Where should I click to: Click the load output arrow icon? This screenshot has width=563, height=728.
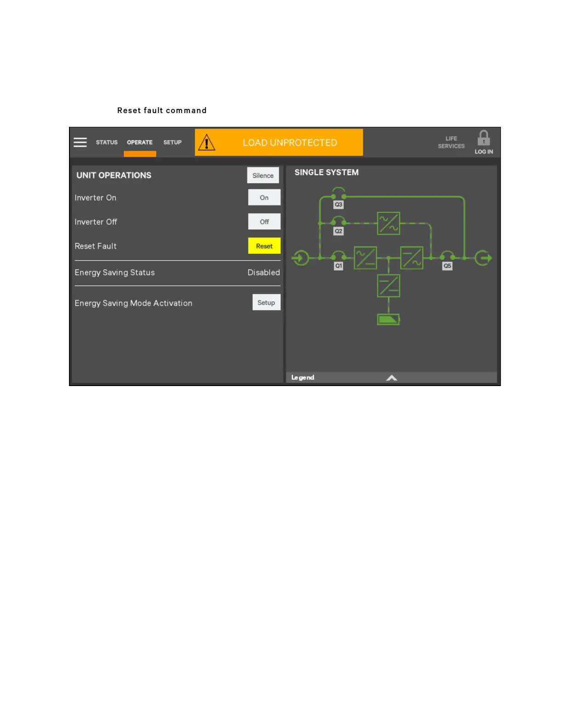[x=483, y=258]
